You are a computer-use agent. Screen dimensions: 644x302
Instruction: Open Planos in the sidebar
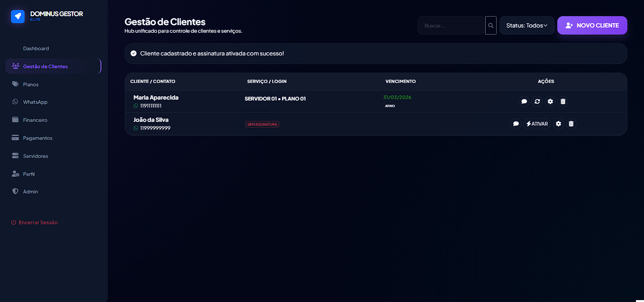pyautogui.click(x=31, y=84)
